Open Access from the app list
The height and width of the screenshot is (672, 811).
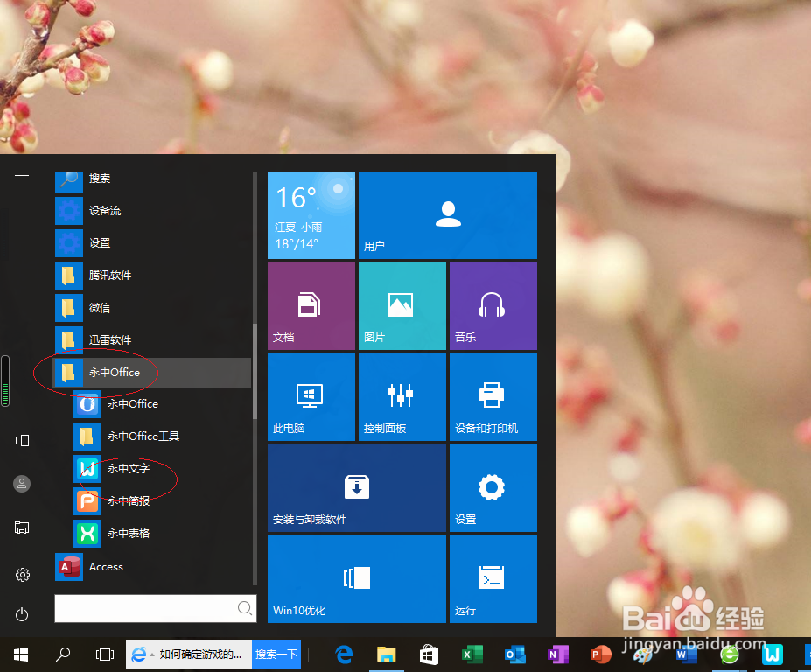tap(152, 567)
